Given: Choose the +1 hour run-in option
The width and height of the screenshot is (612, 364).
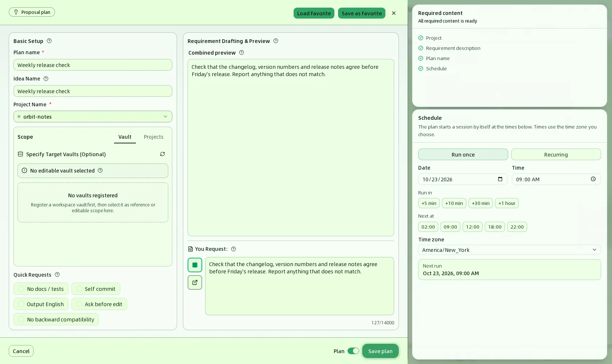Looking at the screenshot, I should coord(507,203).
